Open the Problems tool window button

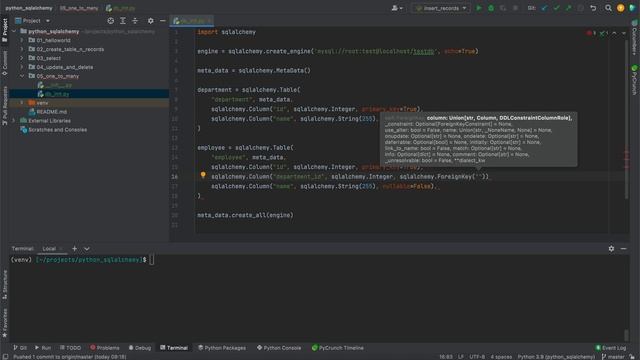[105, 348]
